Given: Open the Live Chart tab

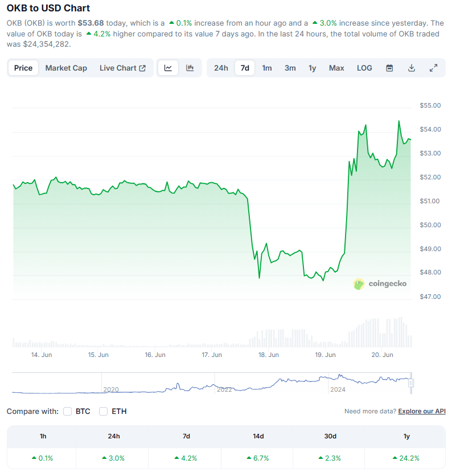Looking at the screenshot, I should 122,68.
